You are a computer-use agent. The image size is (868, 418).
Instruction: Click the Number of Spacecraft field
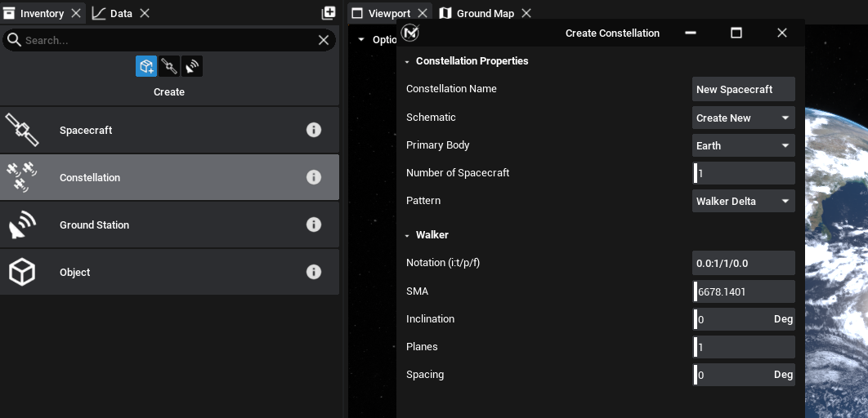(744, 173)
